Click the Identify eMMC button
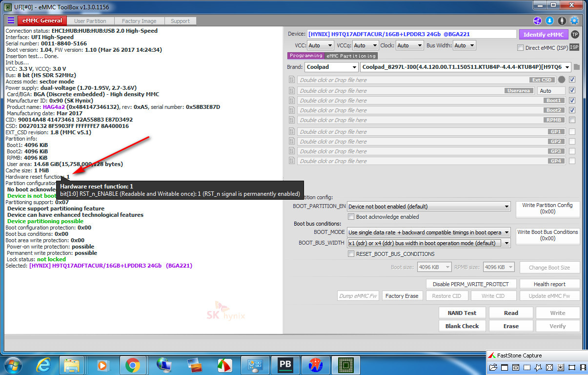The height and width of the screenshot is (375, 588). pos(544,35)
